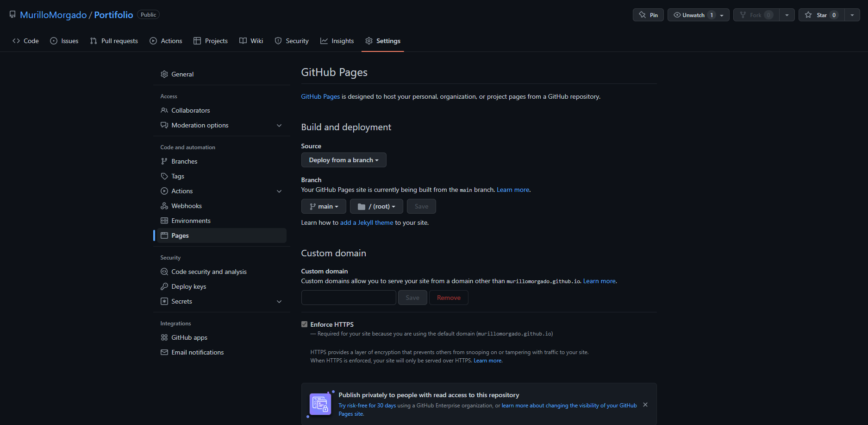Open Collaborators settings in sidebar
Image resolution: width=868 pixels, height=425 pixels.
[x=222, y=110]
